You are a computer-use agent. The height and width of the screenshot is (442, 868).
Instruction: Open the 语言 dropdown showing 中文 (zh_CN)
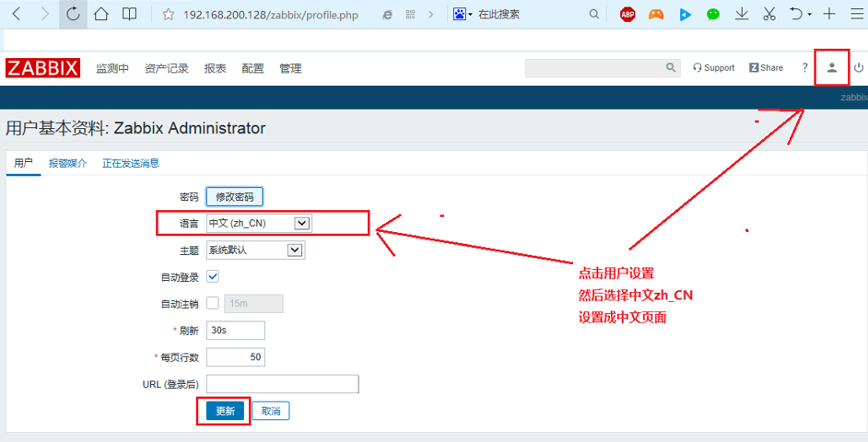(x=259, y=223)
